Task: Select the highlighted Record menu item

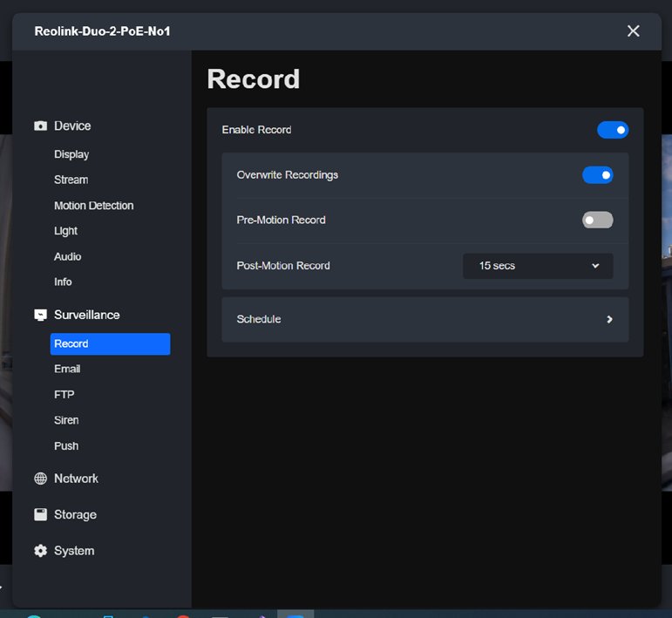Action: tap(110, 343)
